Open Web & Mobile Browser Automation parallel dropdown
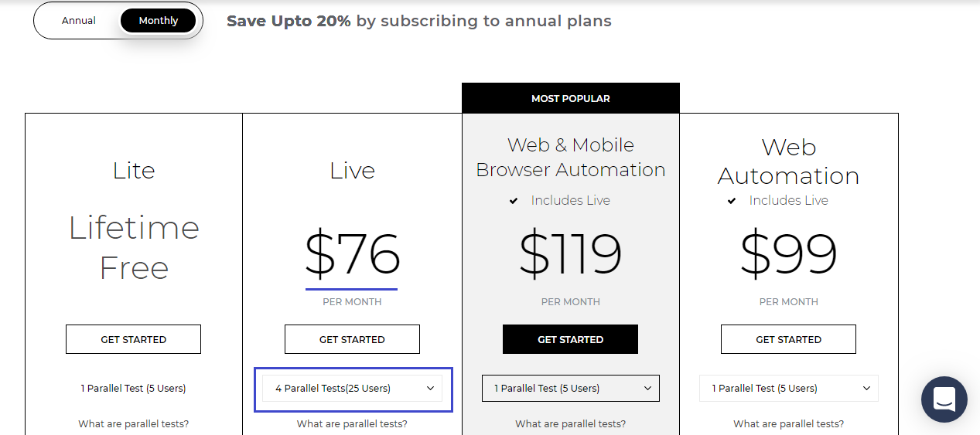 pos(571,389)
